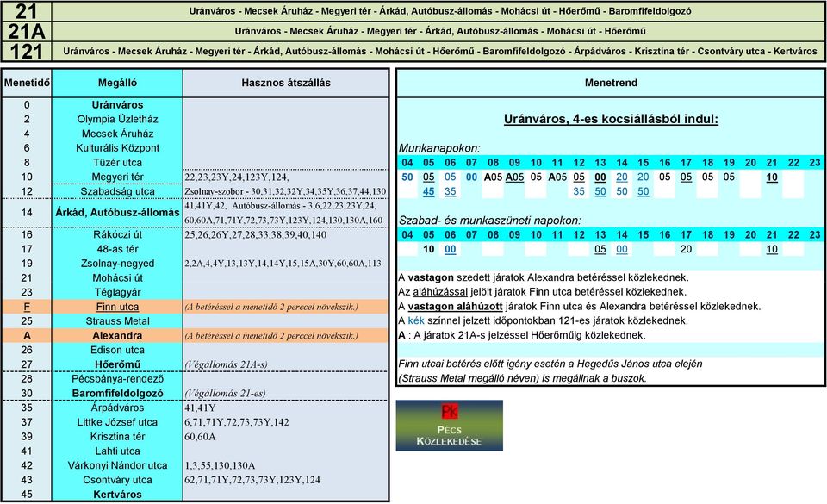Click weekday 21:10 departure
Image resolution: width=827 pixels, height=504 pixels.
coord(772,177)
